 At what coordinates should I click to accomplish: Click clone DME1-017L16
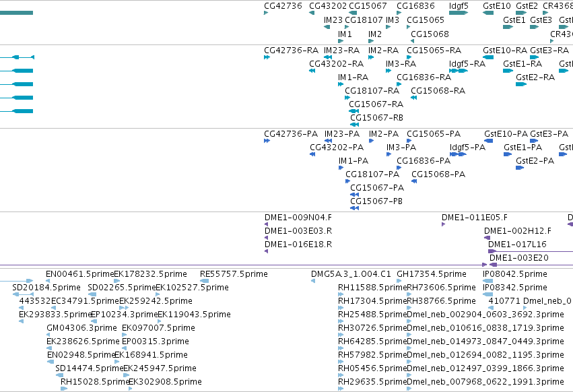tap(518, 244)
